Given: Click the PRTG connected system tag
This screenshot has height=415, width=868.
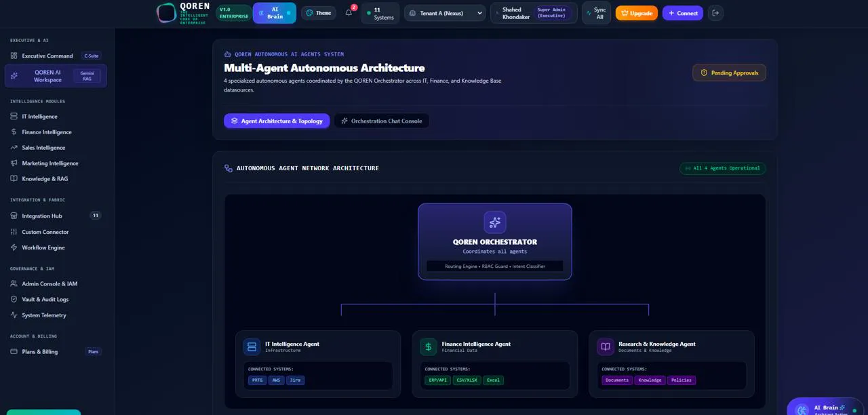Looking at the screenshot, I should 258,380.
